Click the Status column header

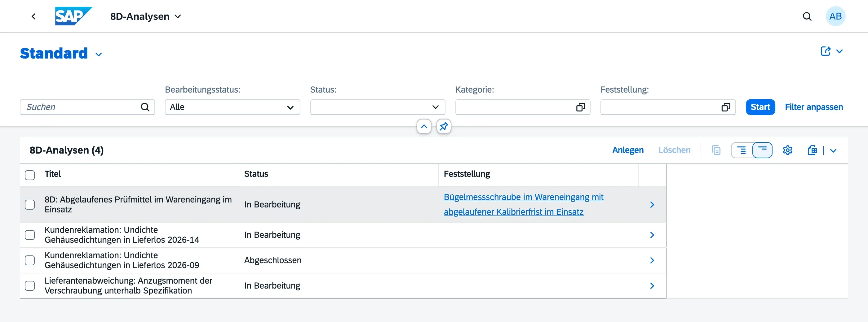(x=339, y=174)
